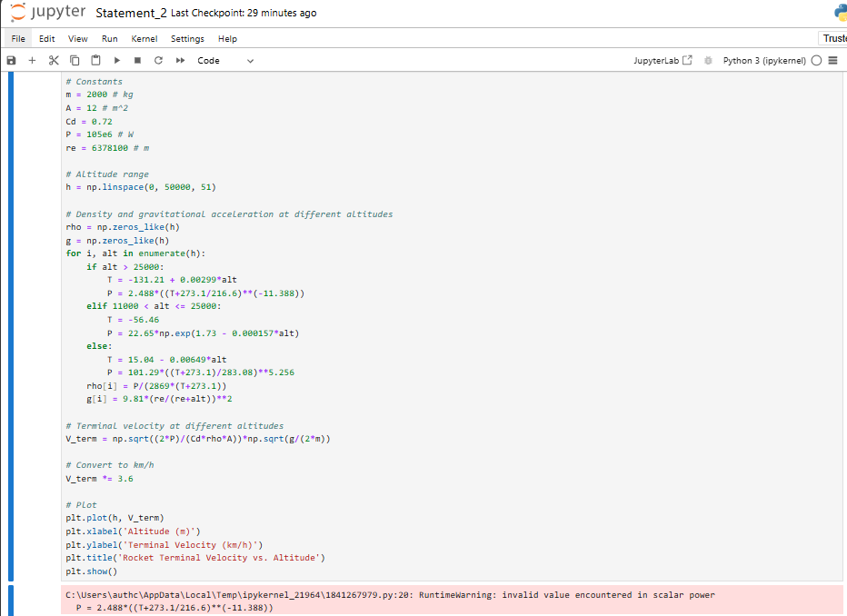847x616 pixels.
Task: Interrupt the kernel with stop icon
Action: (x=137, y=60)
